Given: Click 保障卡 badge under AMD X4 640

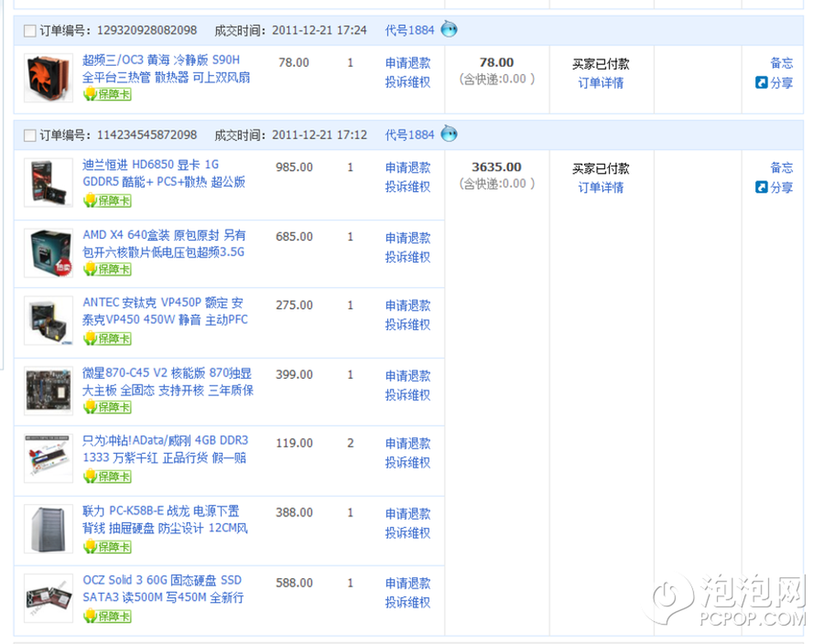Looking at the screenshot, I should click(107, 269).
